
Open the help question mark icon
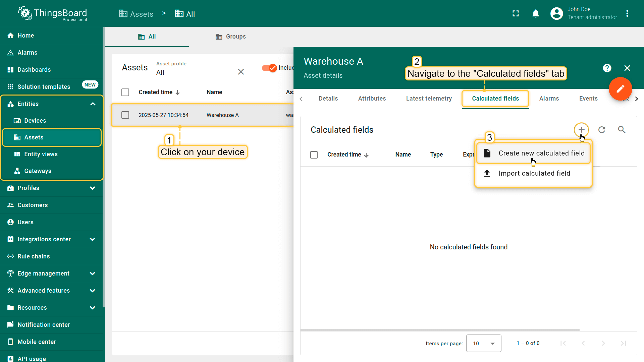607,68
